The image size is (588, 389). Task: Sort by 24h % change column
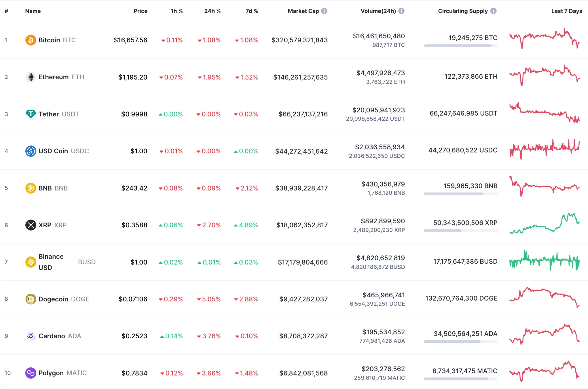[x=213, y=11]
